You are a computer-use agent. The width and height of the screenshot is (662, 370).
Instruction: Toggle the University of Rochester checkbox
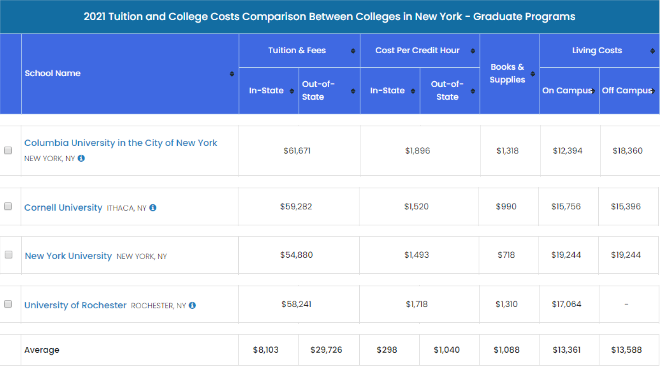coord(8,304)
